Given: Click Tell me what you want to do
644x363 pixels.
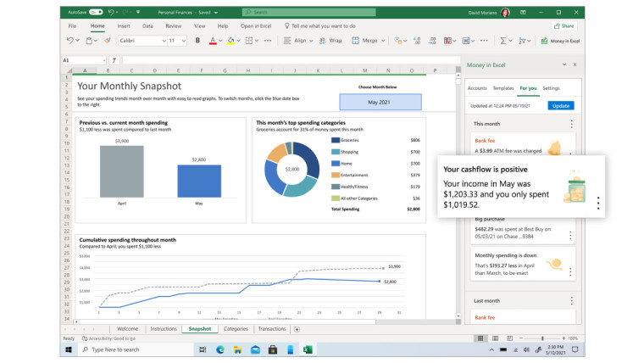Looking at the screenshot, I should pyautogui.click(x=320, y=26).
